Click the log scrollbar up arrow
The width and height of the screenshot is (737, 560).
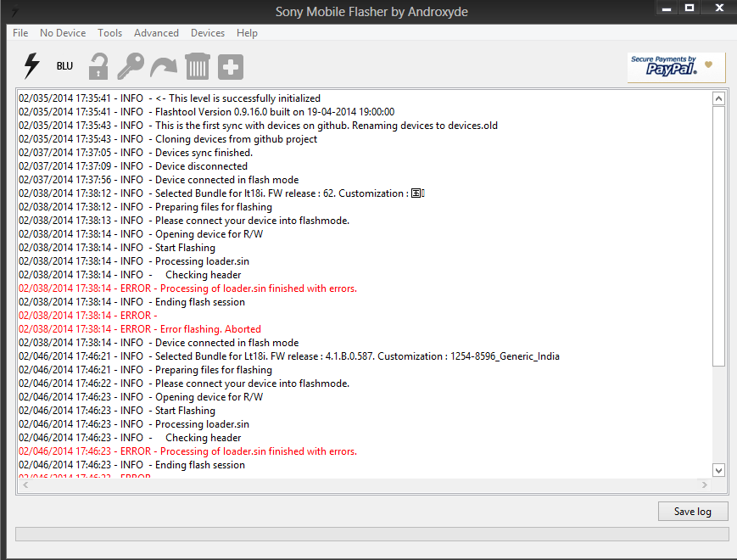[718, 98]
